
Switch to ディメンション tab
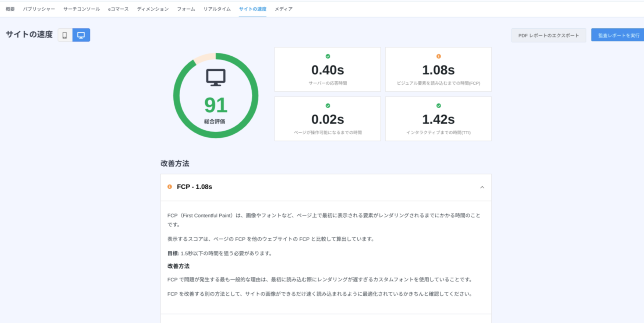point(153,9)
